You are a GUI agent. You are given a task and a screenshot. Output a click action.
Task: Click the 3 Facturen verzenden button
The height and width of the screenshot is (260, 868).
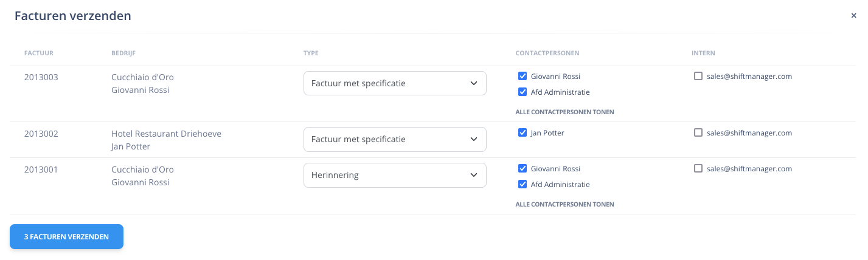[x=66, y=237]
